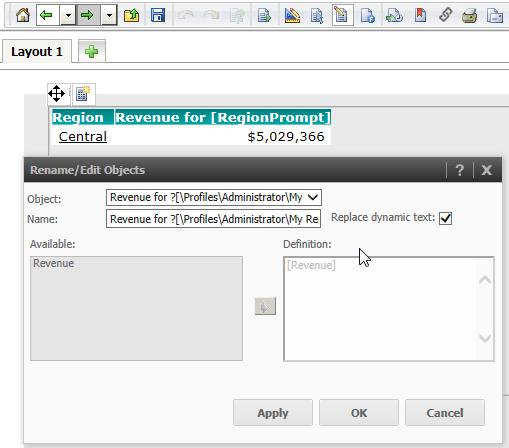509x448 pixels.
Task: Click the rightmost toolbar document icon
Action: click(495, 15)
